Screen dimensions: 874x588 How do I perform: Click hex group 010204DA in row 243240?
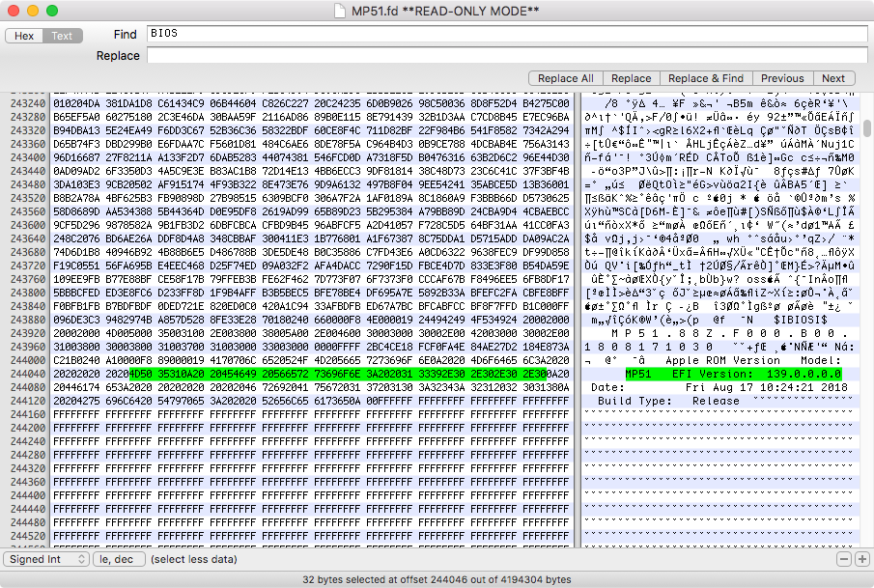(x=76, y=103)
